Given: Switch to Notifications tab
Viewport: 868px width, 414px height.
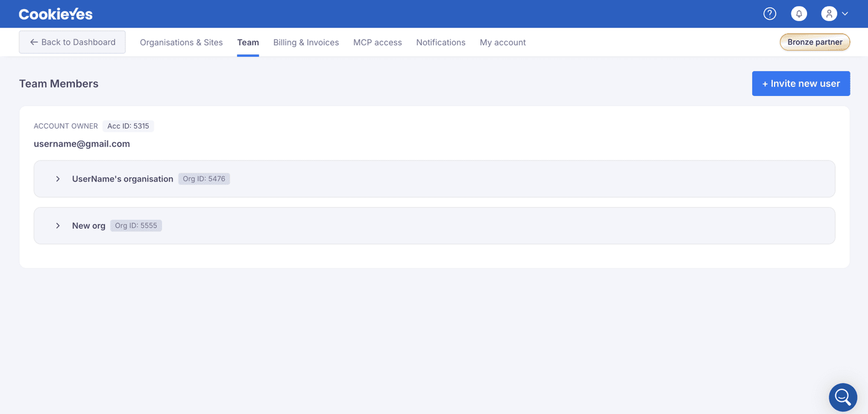Looking at the screenshot, I should click(x=441, y=42).
